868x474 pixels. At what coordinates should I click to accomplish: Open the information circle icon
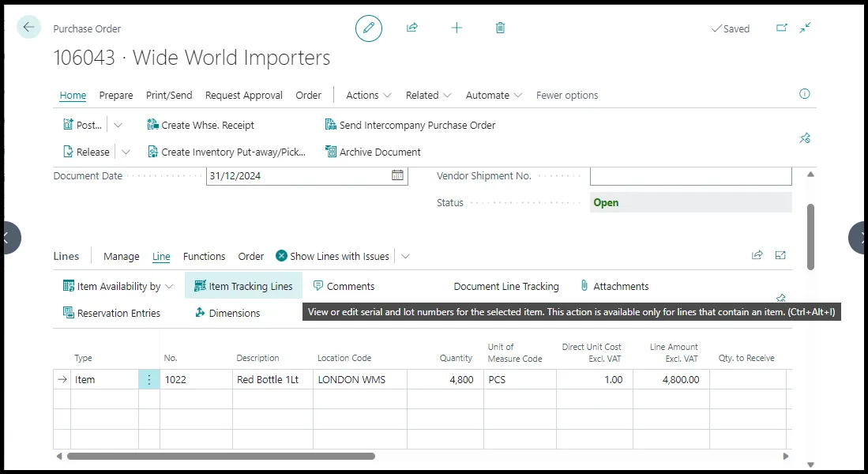coord(804,94)
